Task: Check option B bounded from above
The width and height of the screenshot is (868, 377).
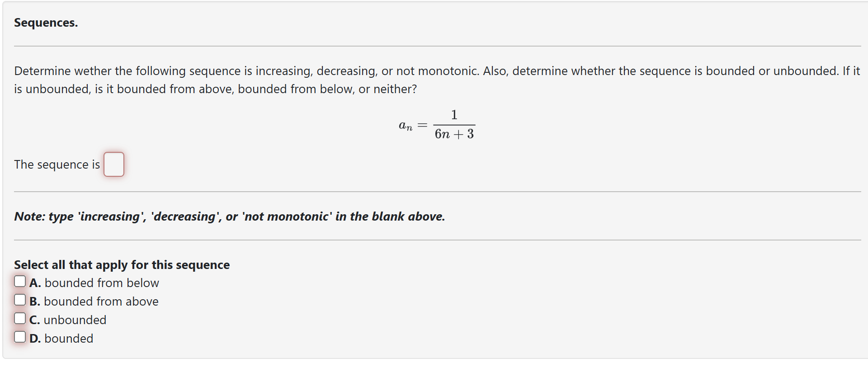Action: pyautogui.click(x=20, y=299)
